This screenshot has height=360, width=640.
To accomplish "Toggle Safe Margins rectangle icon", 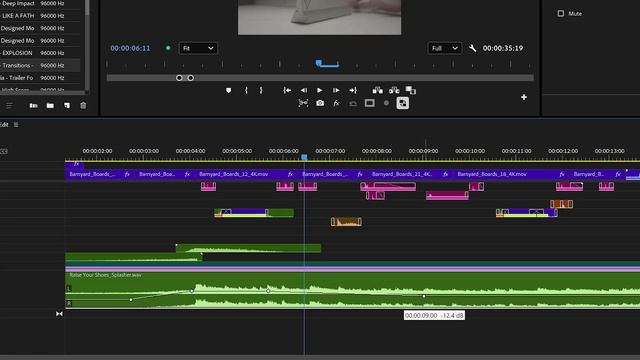I will click(369, 103).
